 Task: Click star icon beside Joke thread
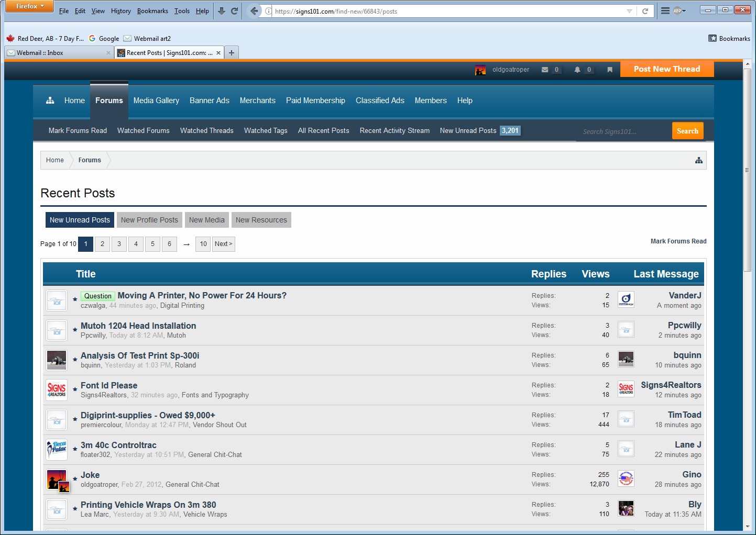coord(75,478)
